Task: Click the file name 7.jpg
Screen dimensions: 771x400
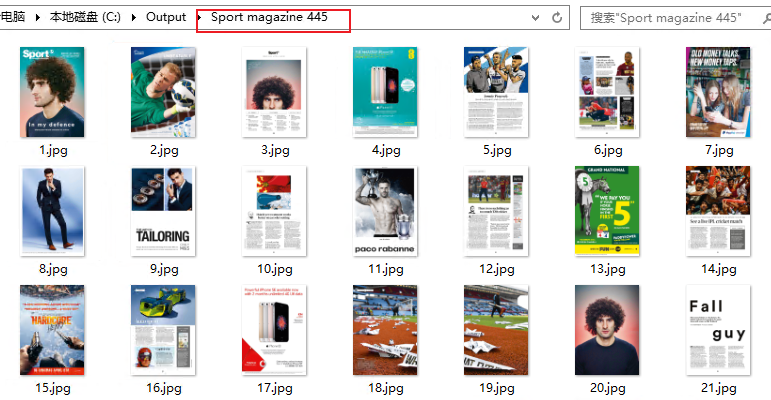Action: [x=719, y=150]
